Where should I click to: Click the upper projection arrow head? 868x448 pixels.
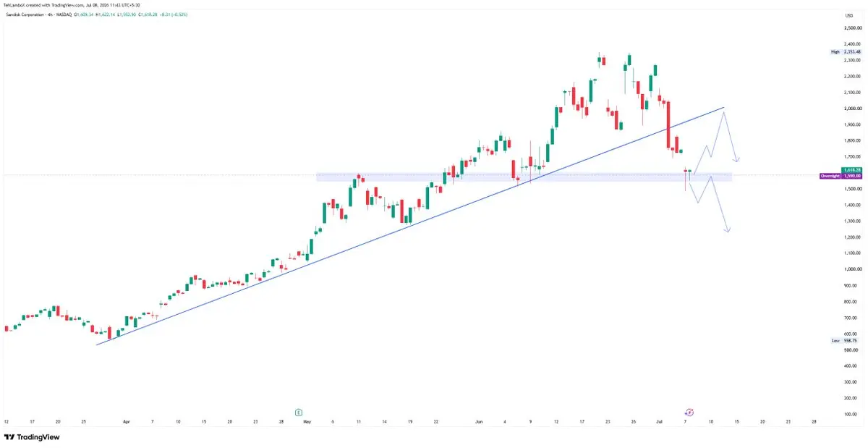point(736,159)
